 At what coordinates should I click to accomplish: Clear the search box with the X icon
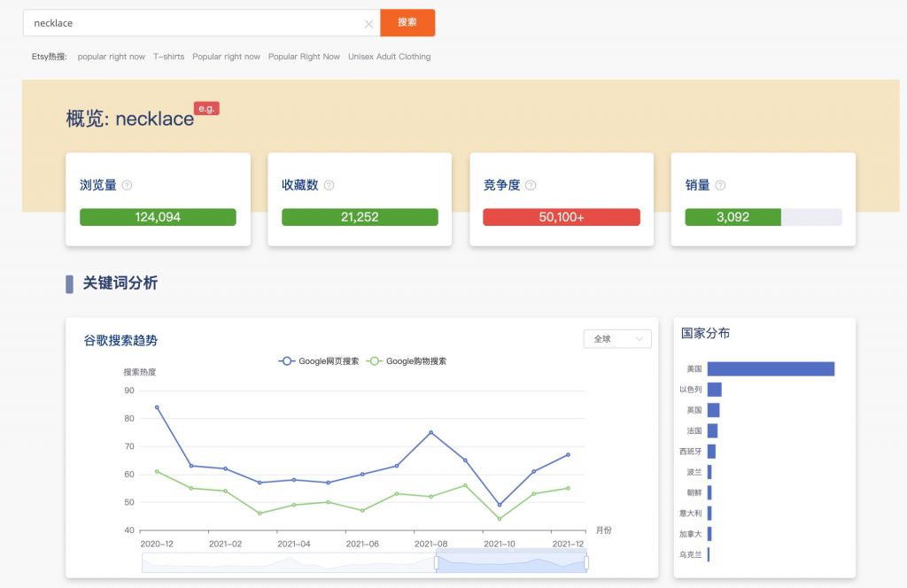[x=369, y=22]
